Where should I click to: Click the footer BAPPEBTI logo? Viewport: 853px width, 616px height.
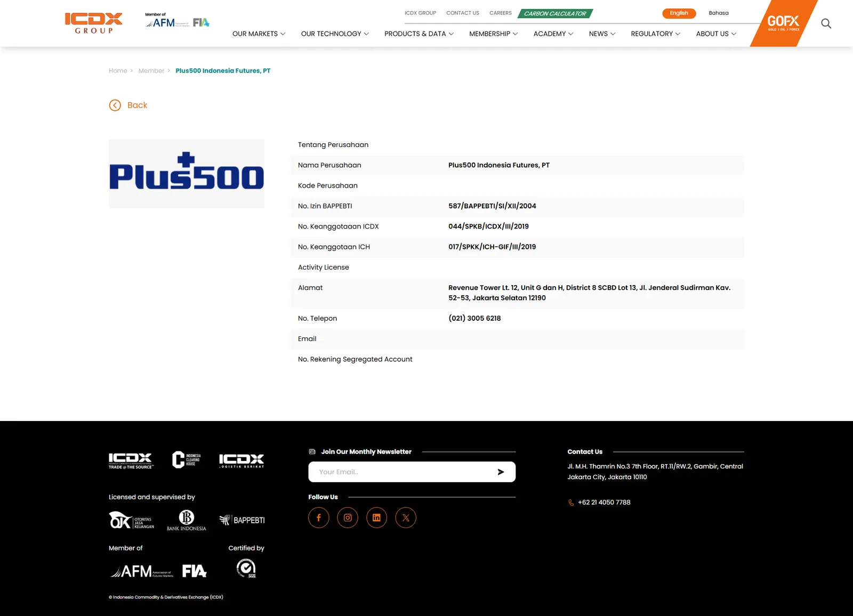pos(242,520)
